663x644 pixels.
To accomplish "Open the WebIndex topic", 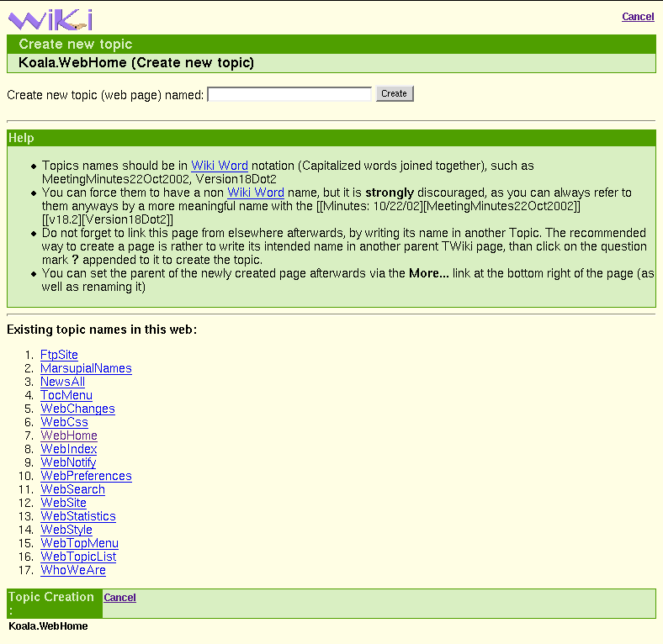I will (69, 449).
